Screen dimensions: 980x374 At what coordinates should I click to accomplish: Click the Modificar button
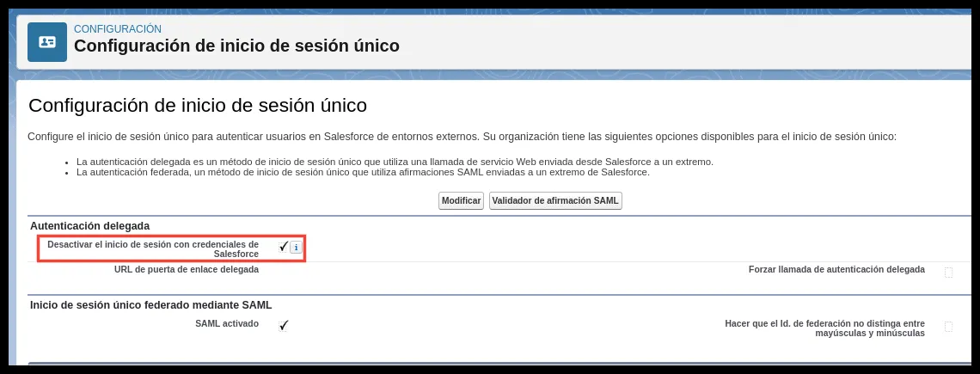click(462, 201)
